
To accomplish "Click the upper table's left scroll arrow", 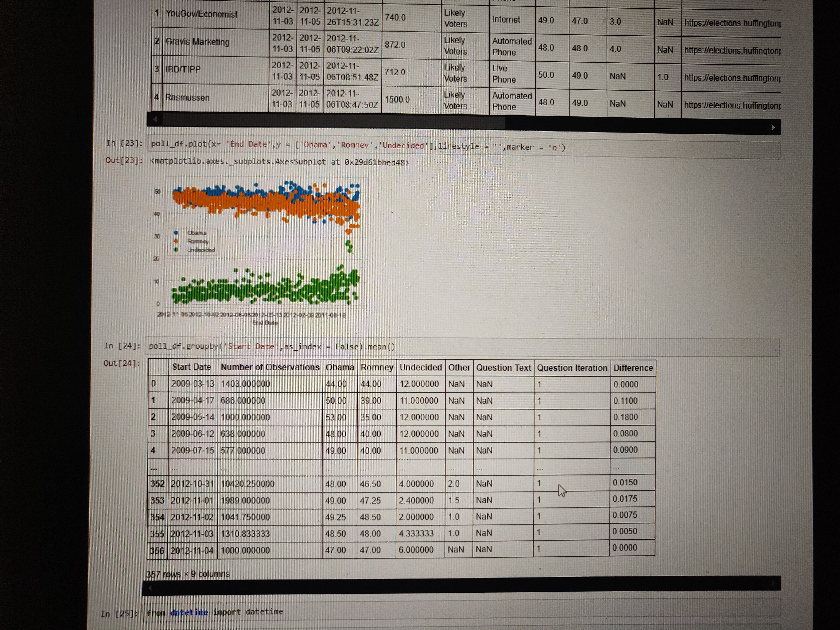I will click(155, 119).
